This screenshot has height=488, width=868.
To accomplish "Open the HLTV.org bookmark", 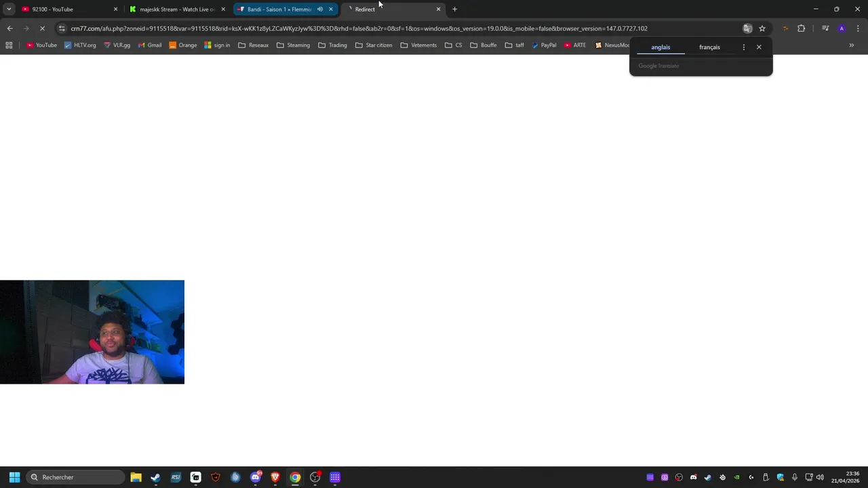I will 80,45.
